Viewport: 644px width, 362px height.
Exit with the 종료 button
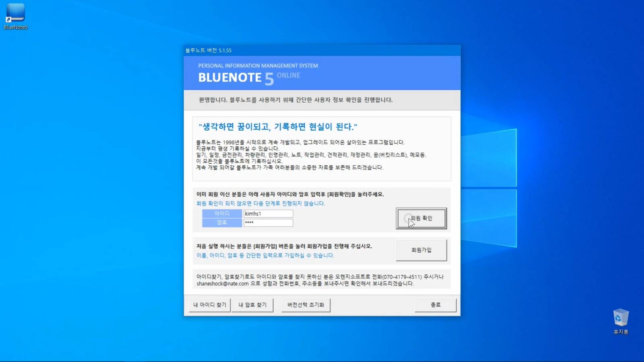(436, 305)
